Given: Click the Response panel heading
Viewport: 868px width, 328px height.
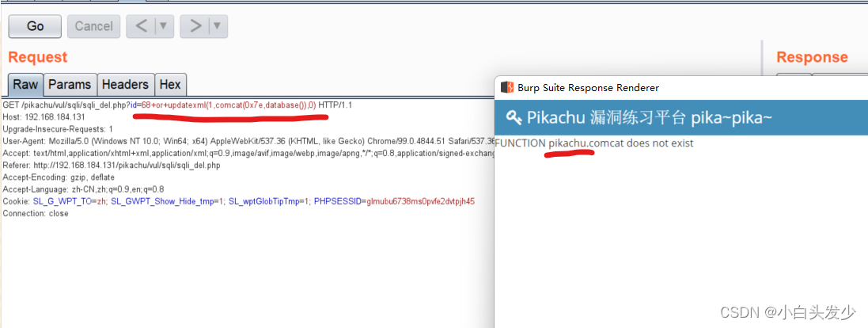Looking at the screenshot, I should (x=812, y=57).
